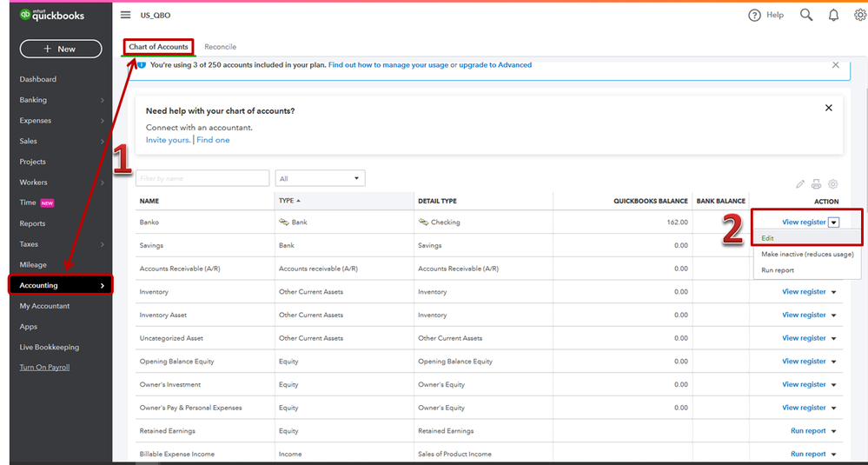Click the Opening Balance Equity name cell
The height and width of the screenshot is (465, 868).
pyautogui.click(x=176, y=362)
